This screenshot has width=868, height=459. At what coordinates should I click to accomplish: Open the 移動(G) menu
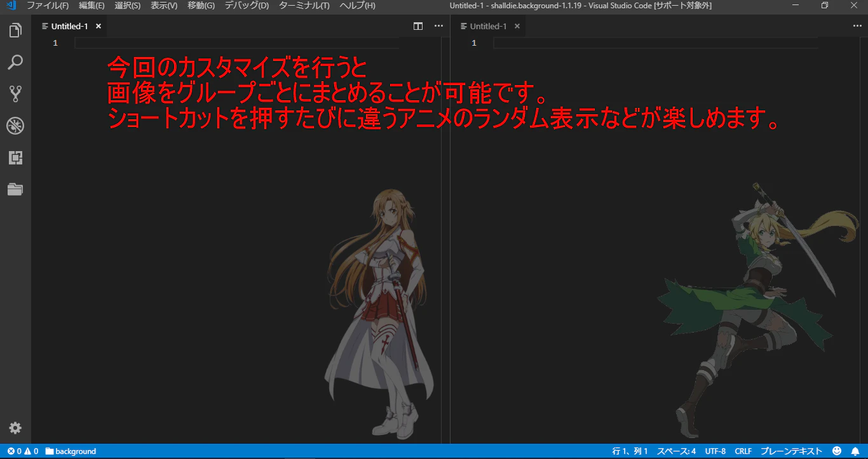coord(201,6)
